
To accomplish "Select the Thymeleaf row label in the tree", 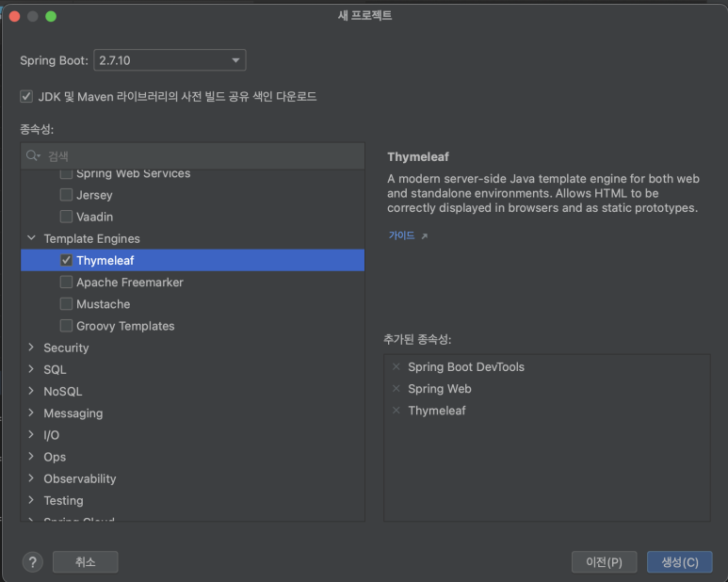I will pyautogui.click(x=105, y=260).
